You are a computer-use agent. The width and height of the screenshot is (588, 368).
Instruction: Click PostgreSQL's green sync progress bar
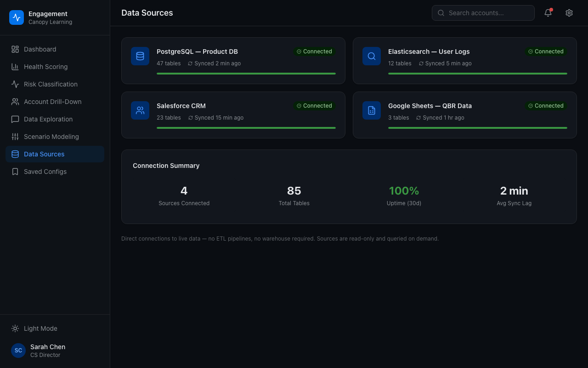(x=246, y=73)
